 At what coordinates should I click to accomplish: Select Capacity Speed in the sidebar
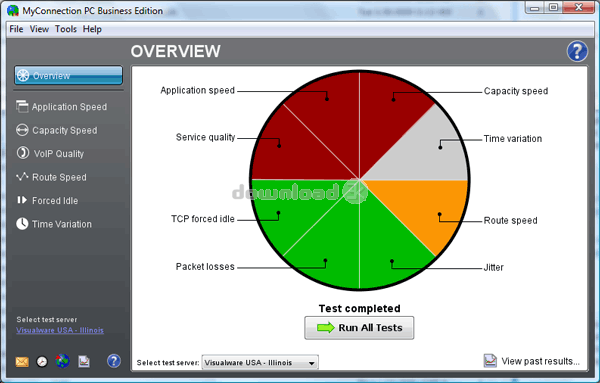pos(57,130)
